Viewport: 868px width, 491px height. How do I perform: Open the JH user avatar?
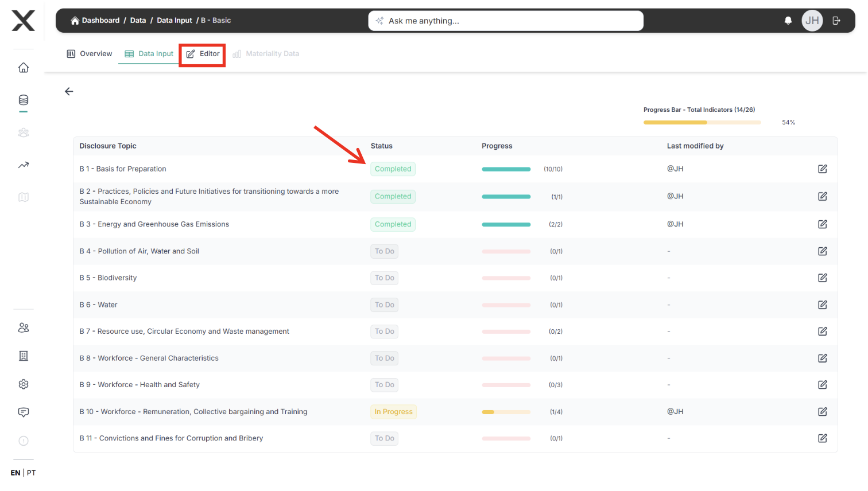[812, 21]
